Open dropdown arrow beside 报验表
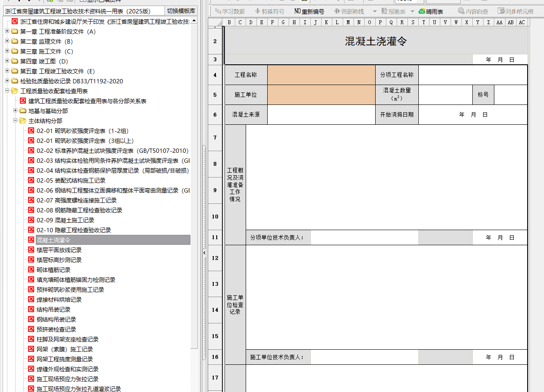Screen dimensions: 544x392 [412, 11]
